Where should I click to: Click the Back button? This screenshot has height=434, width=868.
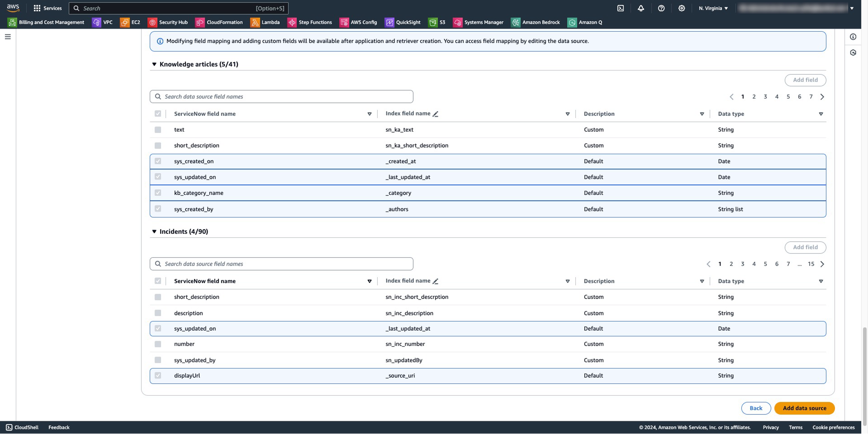756,408
